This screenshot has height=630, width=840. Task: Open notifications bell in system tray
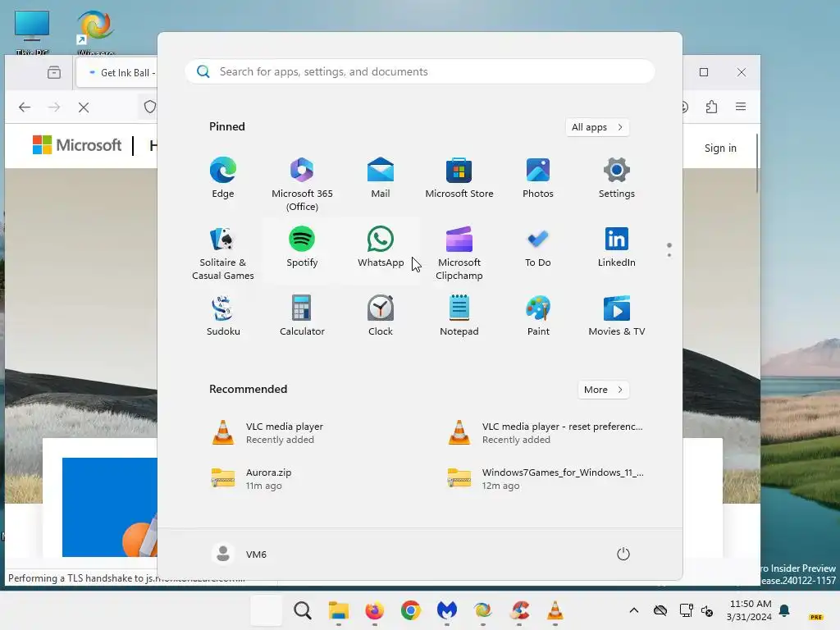point(784,610)
